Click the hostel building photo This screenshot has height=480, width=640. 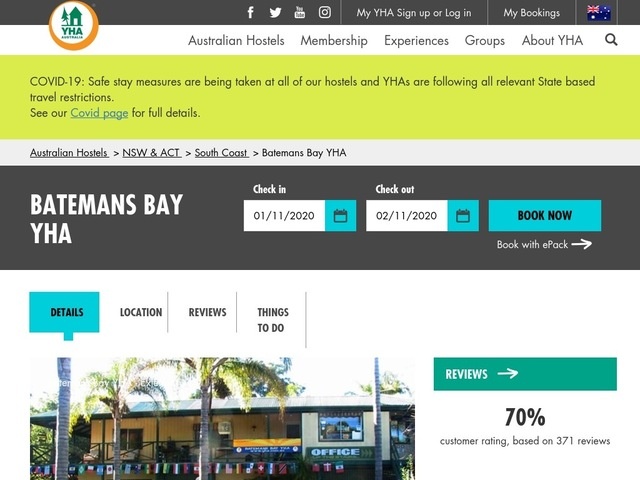pos(222,418)
